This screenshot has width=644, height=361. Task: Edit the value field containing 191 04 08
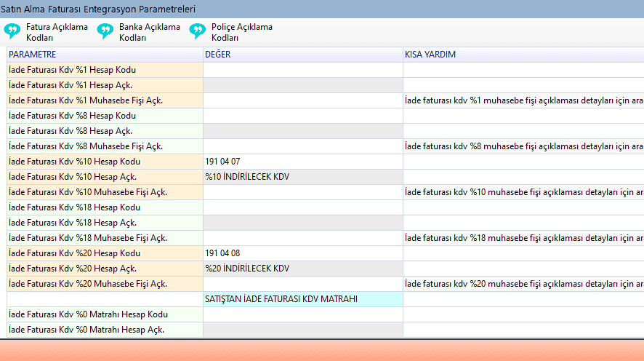(x=302, y=253)
